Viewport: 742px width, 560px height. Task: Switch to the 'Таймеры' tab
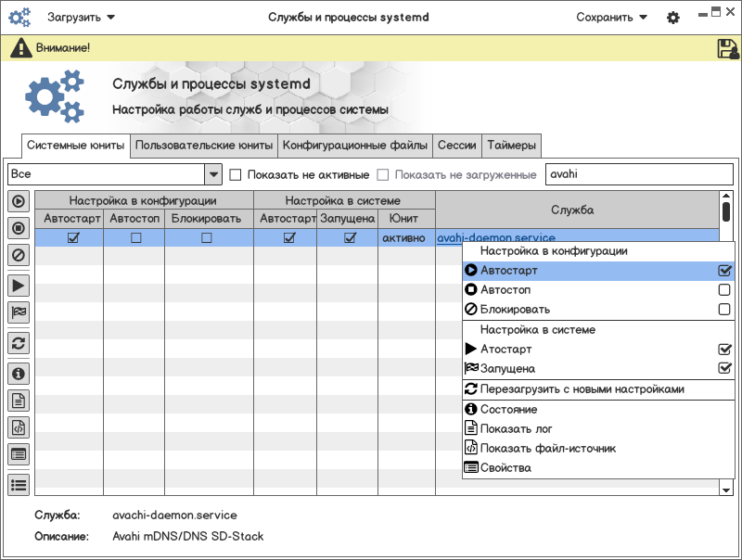tap(511, 146)
